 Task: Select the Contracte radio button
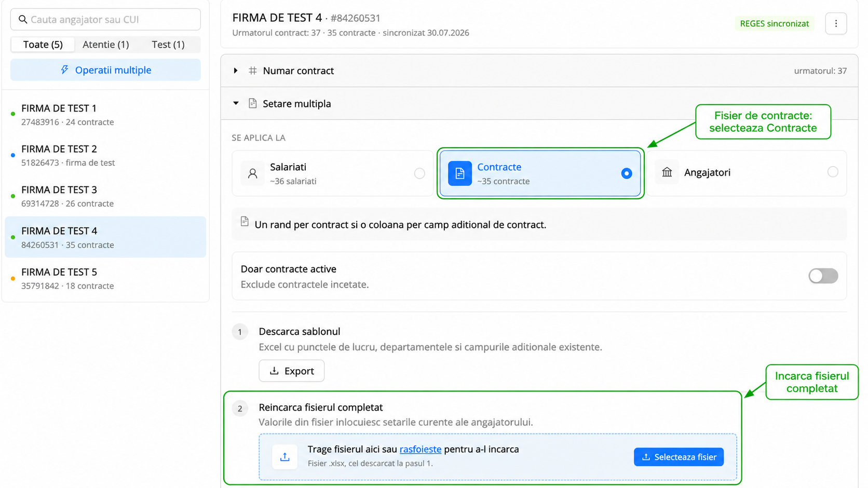pos(627,173)
